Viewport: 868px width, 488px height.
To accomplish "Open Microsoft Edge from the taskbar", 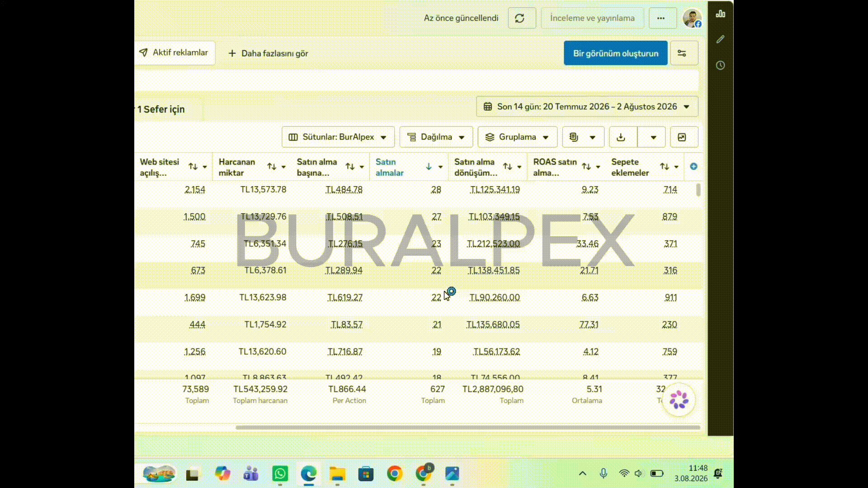I will pos(309,474).
